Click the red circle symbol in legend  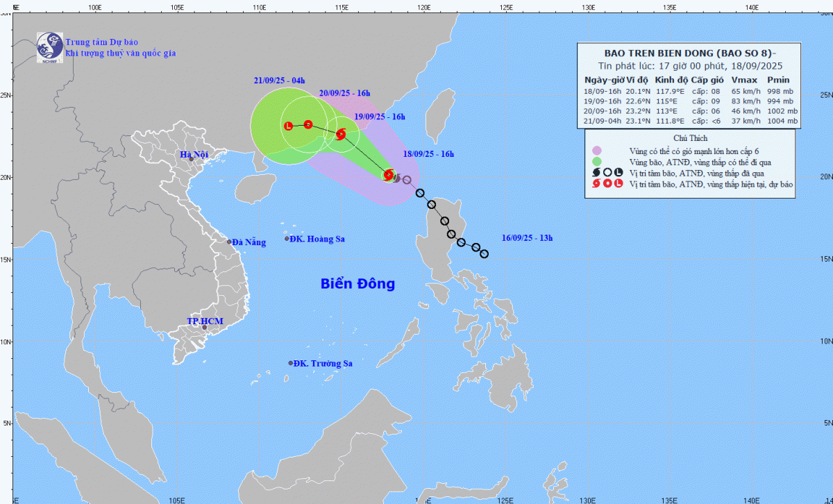click(x=607, y=185)
